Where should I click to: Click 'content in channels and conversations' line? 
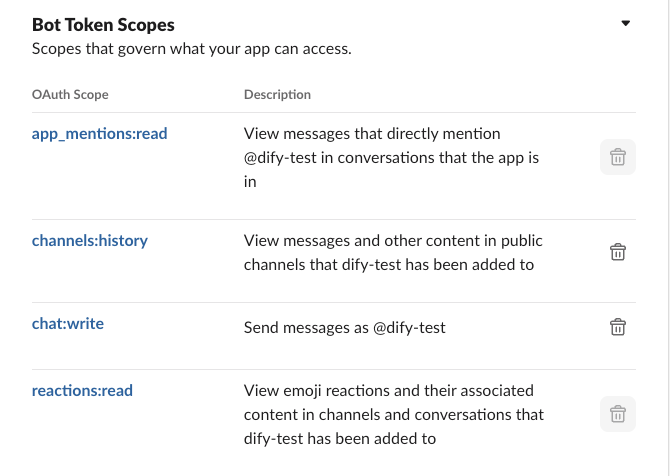(x=394, y=414)
